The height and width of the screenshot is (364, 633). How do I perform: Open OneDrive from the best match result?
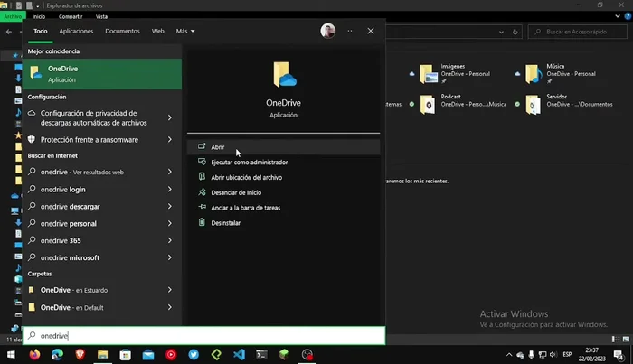pos(102,74)
